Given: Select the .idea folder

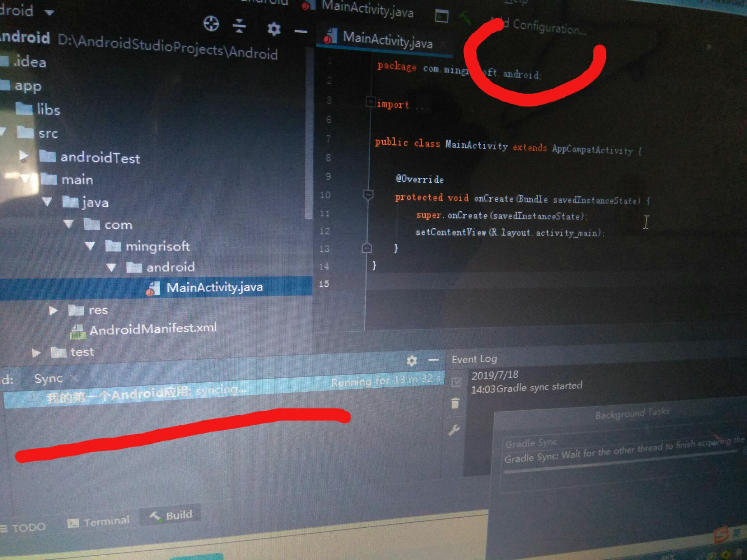Looking at the screenshot, I should click(30, 62).
